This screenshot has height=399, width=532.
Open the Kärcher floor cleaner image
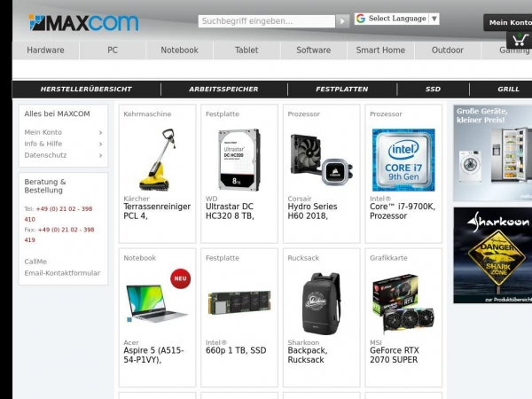pos(158,160)
